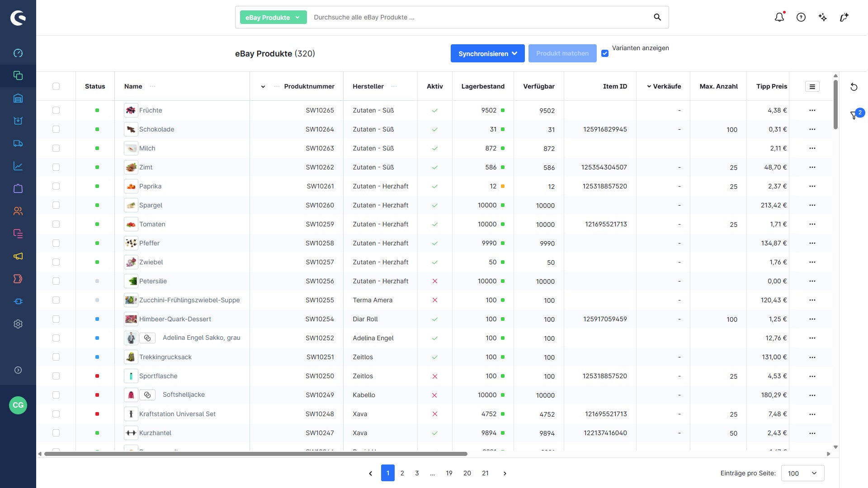Screen dimensions: 868x488
Task: Check the Petersilie row checkbox
Action: coord(56,281)
